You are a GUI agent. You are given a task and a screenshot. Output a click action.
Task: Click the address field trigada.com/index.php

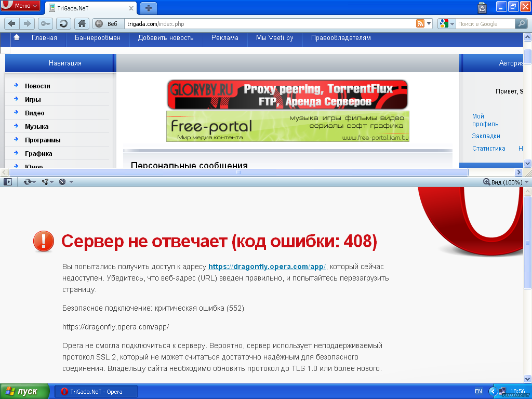click(x=270, y=24)
